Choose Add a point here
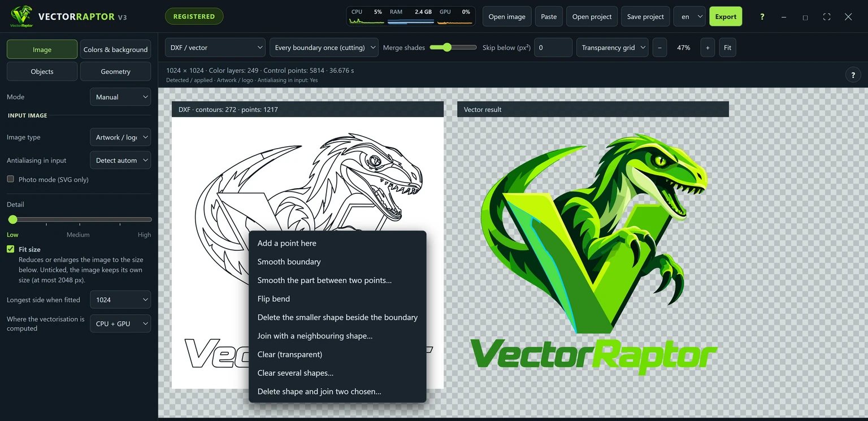The image size is (868, 421). click(337, 243)
